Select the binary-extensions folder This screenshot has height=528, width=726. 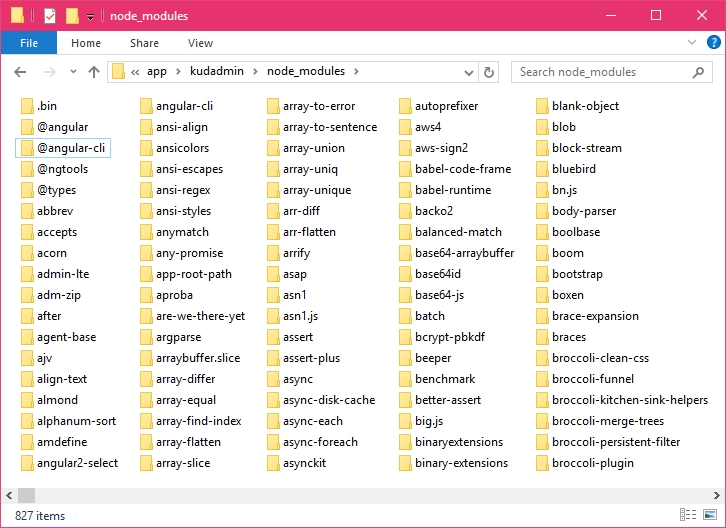coord(454,463)
